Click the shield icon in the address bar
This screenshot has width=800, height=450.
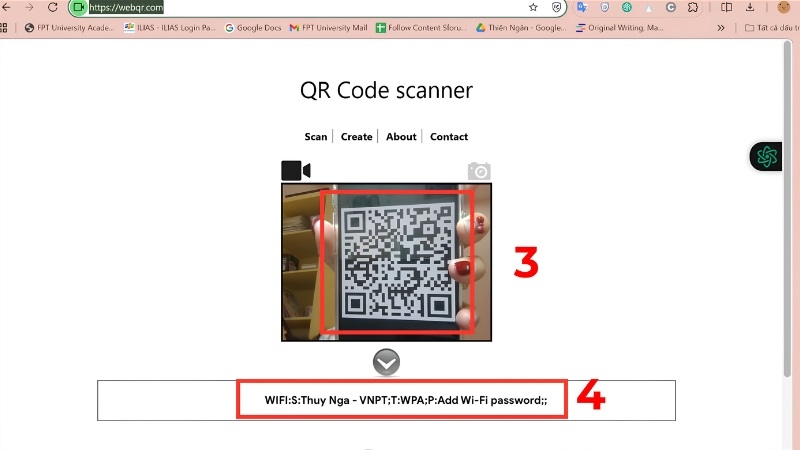[557, 7]
